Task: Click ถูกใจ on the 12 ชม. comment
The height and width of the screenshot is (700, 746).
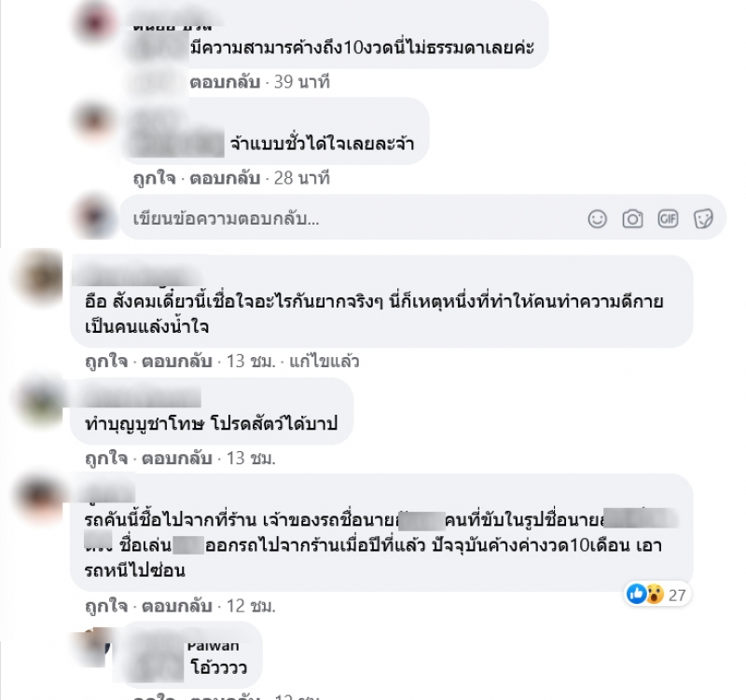Action: tap(106, 606)
